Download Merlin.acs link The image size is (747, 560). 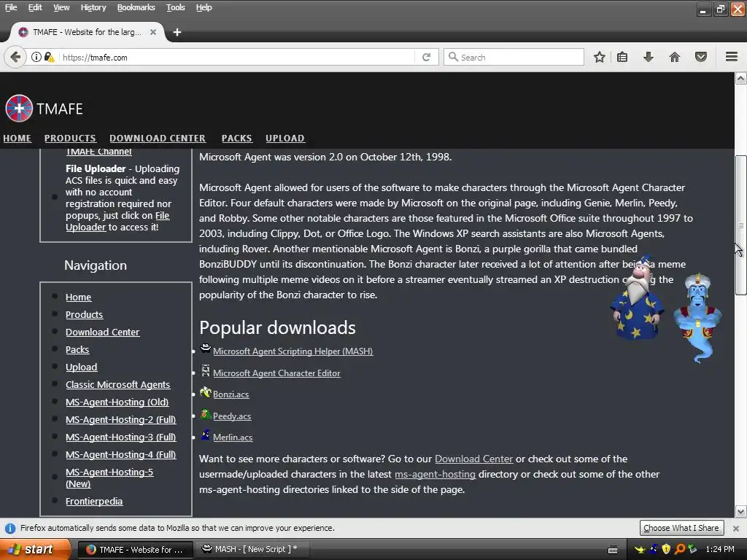pos(233,437)
